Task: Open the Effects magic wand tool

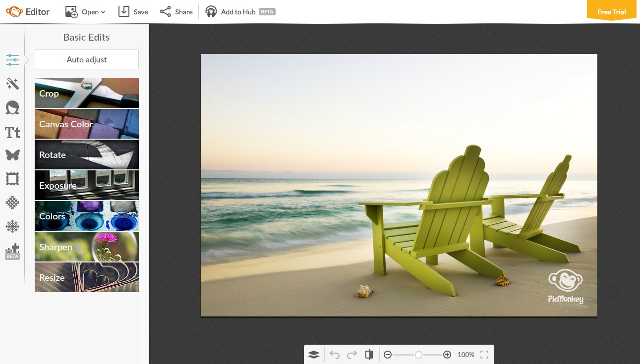Action: click(x=12, y=84)
